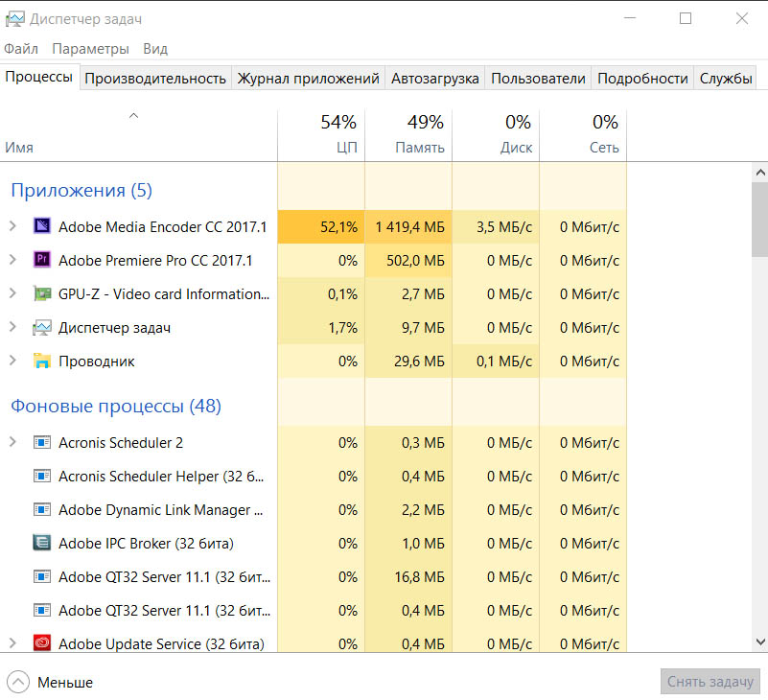
Task: Select the Adobe Dynamic Link Manager row
Action: pos(153,510)
